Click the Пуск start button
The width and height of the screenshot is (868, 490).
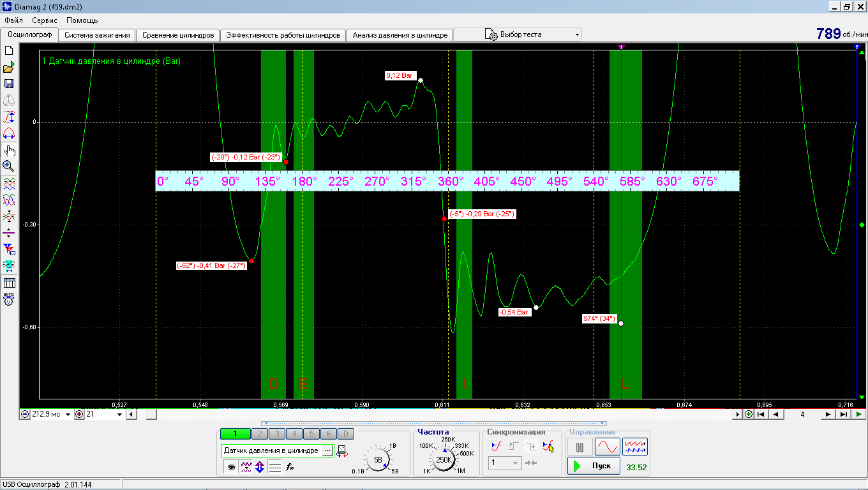pyautogui.click(x=594, y=466)
